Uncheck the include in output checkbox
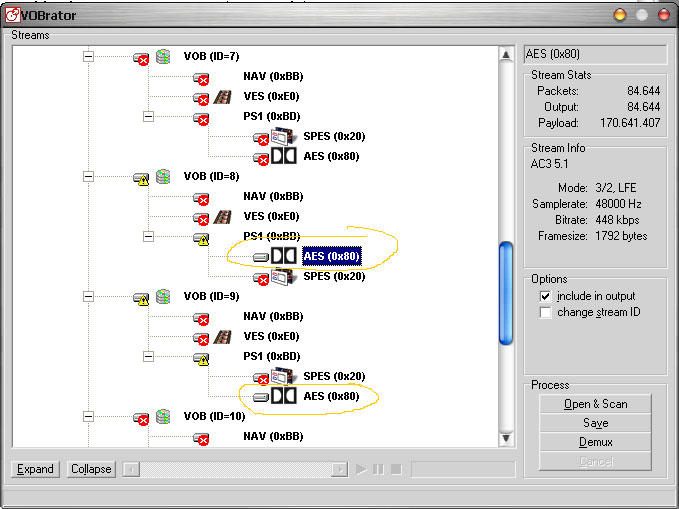 point(545,296)
